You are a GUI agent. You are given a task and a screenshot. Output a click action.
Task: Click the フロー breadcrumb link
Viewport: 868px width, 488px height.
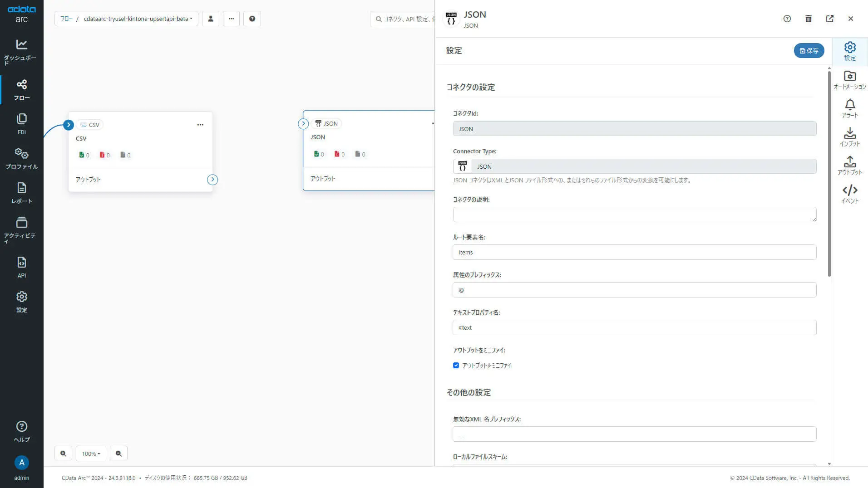(66, 19)
